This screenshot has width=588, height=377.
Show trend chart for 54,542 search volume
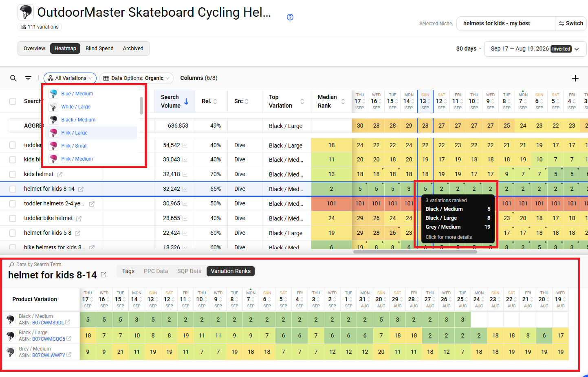click(185, 146)
